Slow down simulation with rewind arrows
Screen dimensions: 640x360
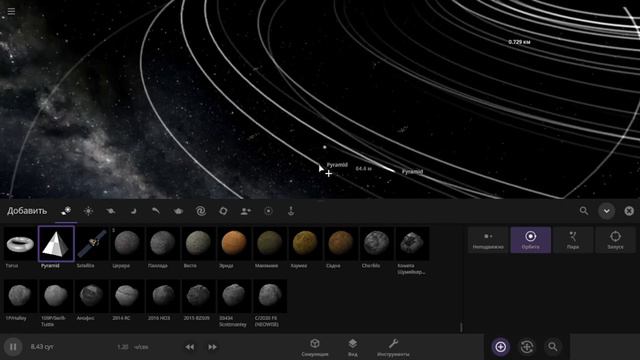pos(189,347)
